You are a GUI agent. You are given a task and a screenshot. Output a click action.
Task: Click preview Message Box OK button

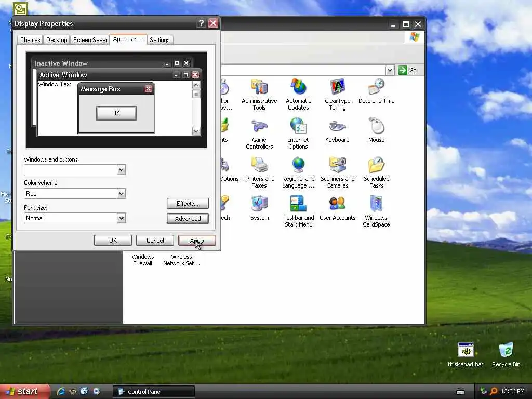[116, 113]
